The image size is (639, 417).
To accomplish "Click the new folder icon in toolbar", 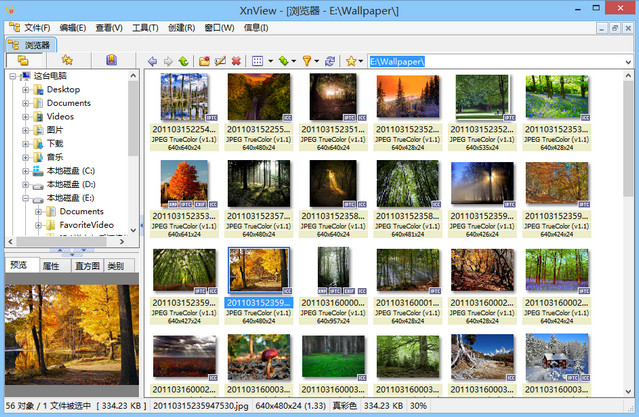I will [x=203, y=61].
